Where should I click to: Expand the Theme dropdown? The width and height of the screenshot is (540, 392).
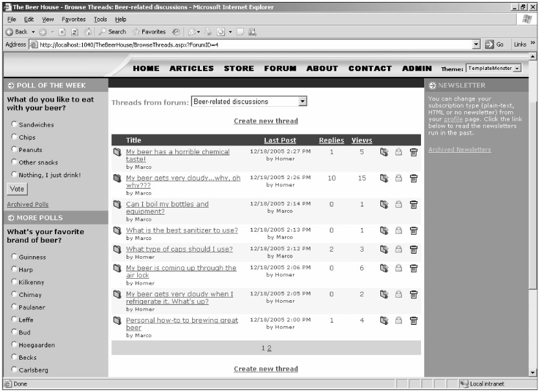517,69
